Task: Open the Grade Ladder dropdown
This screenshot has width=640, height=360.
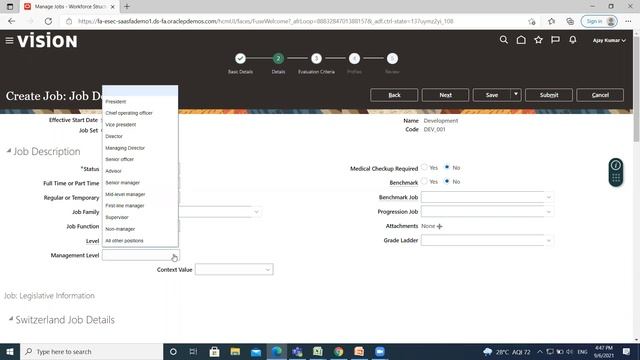Action: [549, 240]
